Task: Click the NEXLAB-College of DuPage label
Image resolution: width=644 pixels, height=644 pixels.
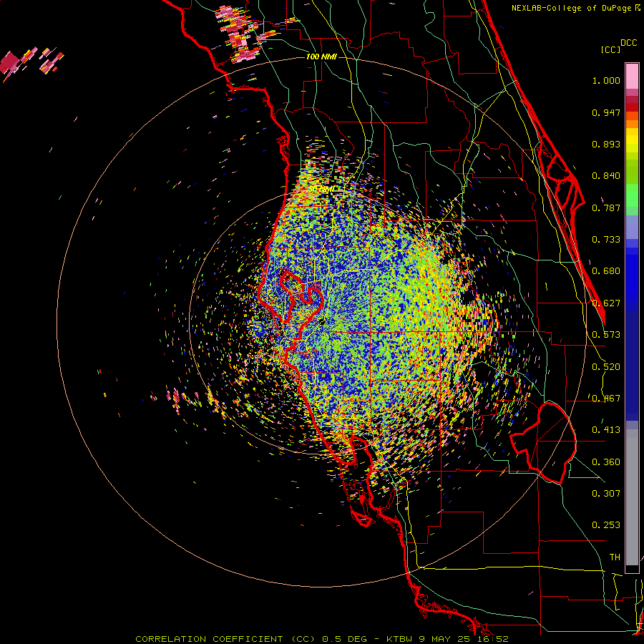Action: pos(572,8)
